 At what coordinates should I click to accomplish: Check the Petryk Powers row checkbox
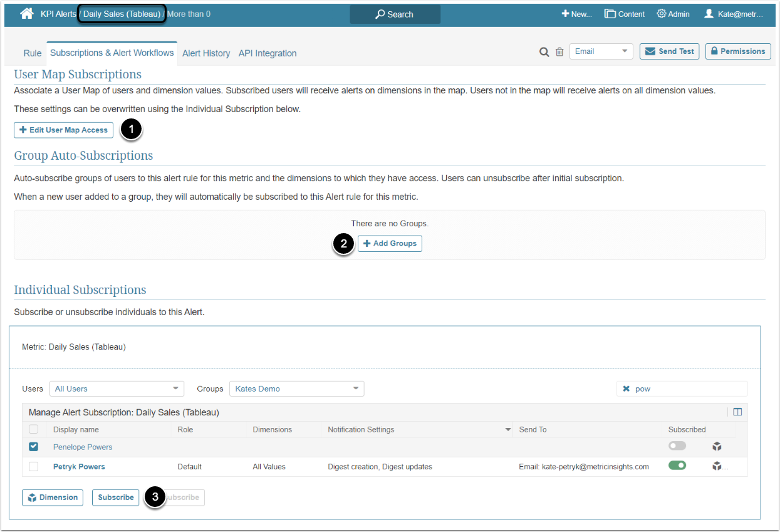coord(34,466)
